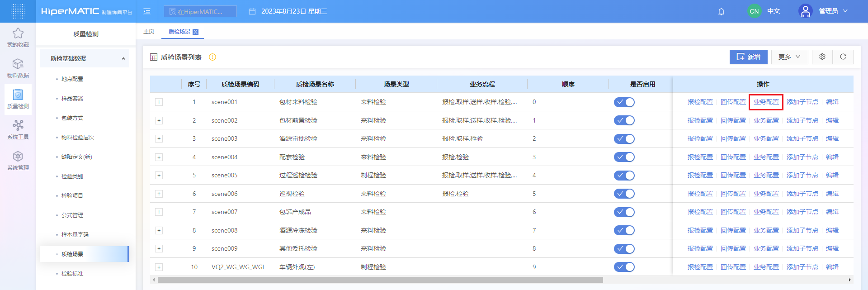
Task: Toggle enabled switch for scene005
Action: point(624,176)
